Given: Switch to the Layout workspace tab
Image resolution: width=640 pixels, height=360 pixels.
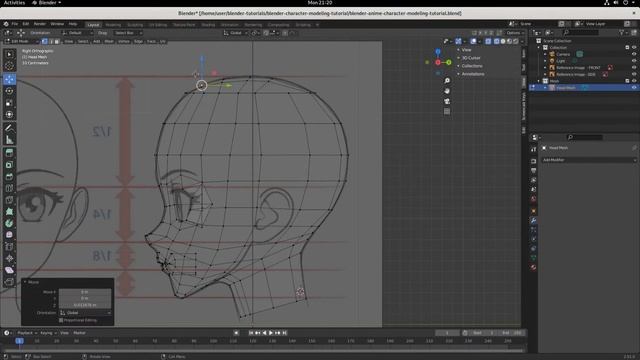Looking at the screenshot, I should (x=93, y=25).
